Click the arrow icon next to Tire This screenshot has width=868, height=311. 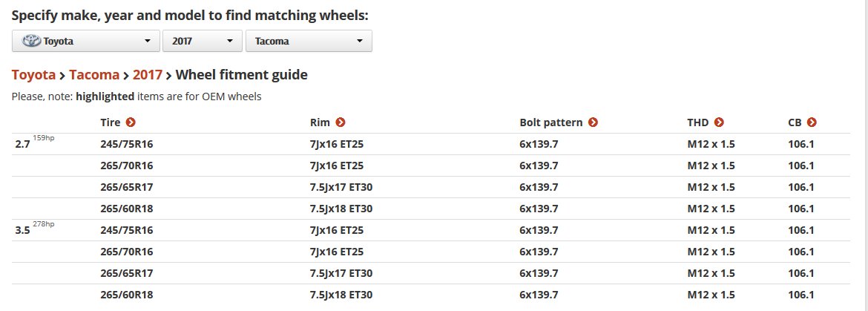tap(131, 122)
